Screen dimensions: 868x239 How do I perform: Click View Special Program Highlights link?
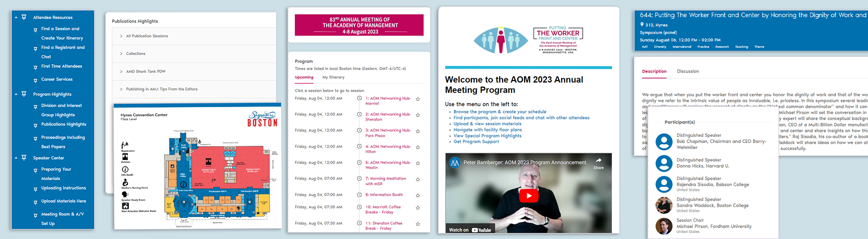coord(487,136)
